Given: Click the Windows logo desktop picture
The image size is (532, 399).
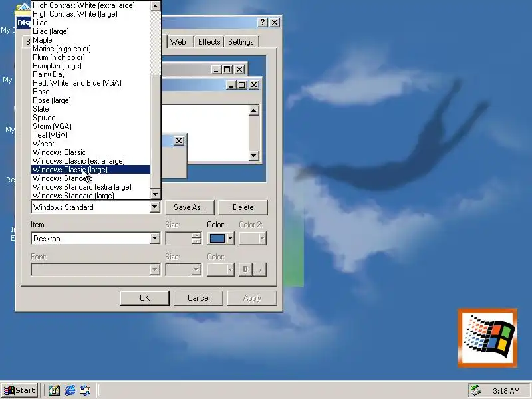Looking at the screenshot, I should click(x=487, y=338).
